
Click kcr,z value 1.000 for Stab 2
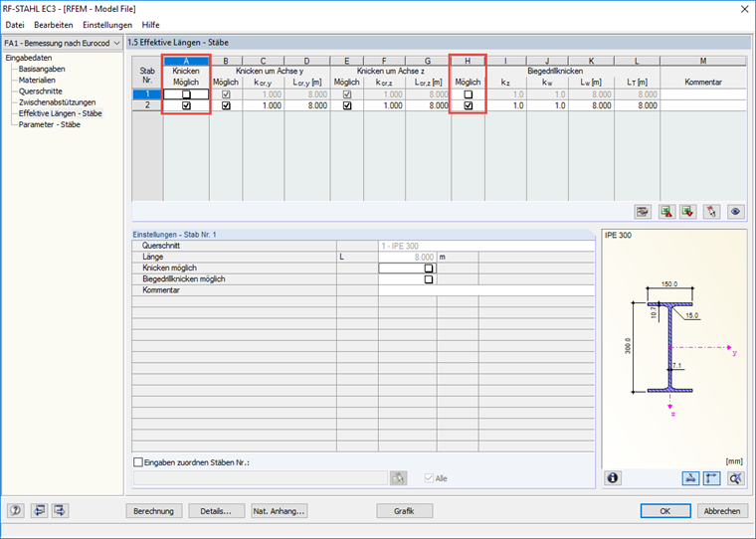pyautogui.click(x=384, y=105)
